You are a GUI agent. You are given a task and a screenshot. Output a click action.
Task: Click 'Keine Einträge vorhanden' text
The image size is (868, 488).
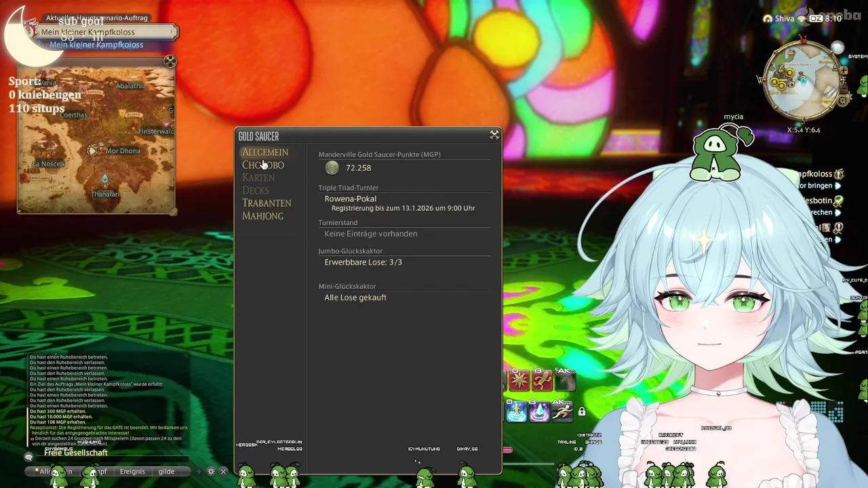coord(371,234)
